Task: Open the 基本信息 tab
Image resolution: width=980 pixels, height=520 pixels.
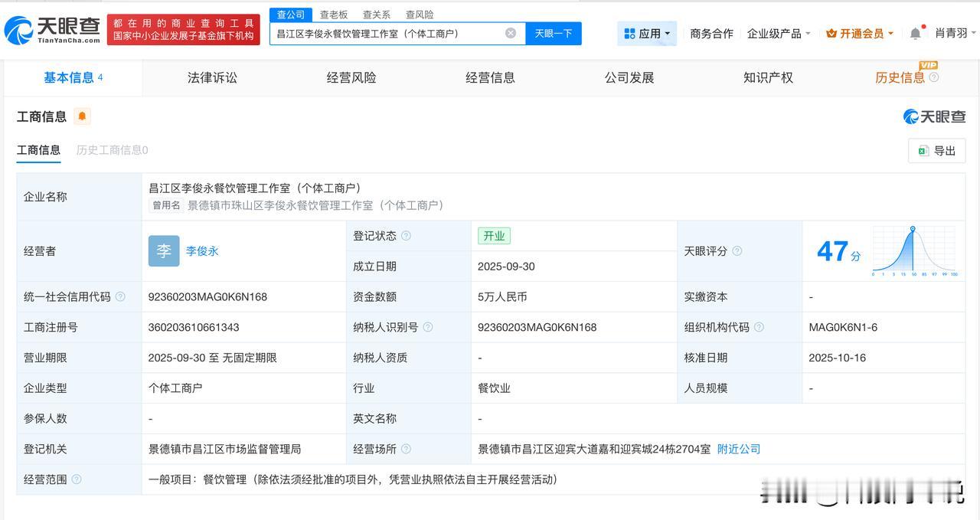Action: click(x=73, y=77)
